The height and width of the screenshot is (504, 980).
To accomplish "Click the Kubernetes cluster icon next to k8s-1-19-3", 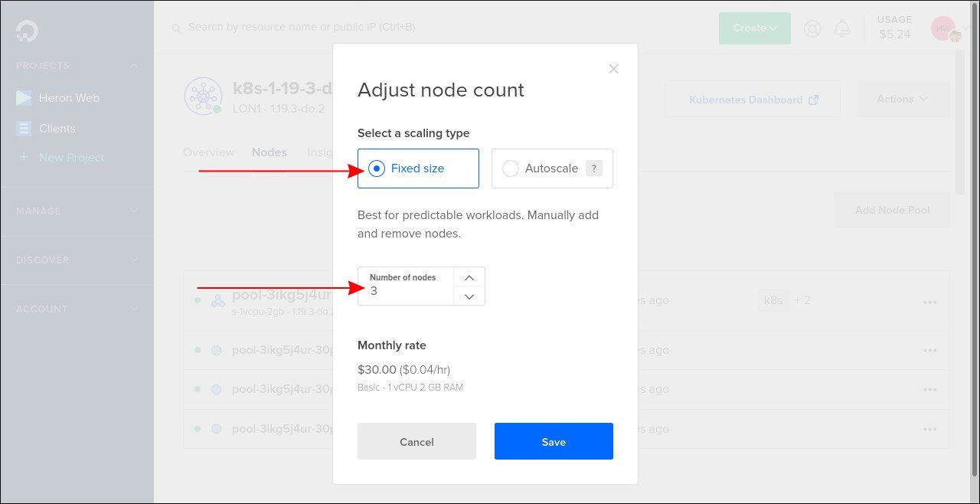I will point(203,96).
